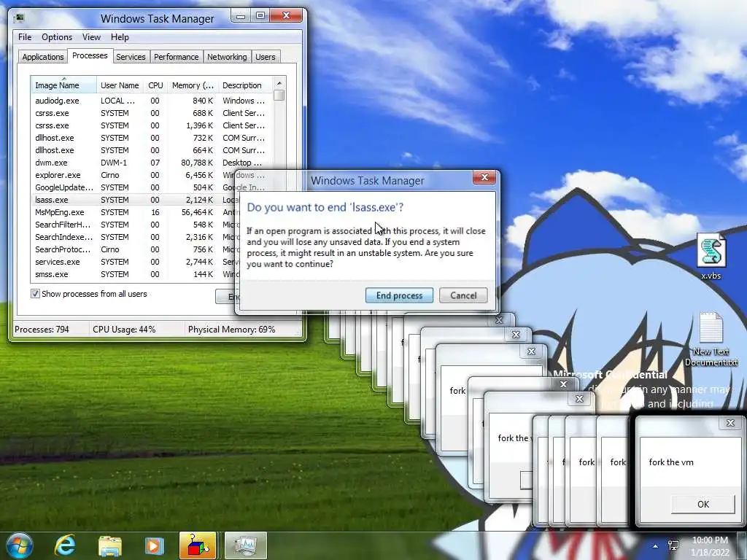The height and width of the screenshot is (560, 747).
Task: Click the network status tray icon
Action: [x=673, y=545]
